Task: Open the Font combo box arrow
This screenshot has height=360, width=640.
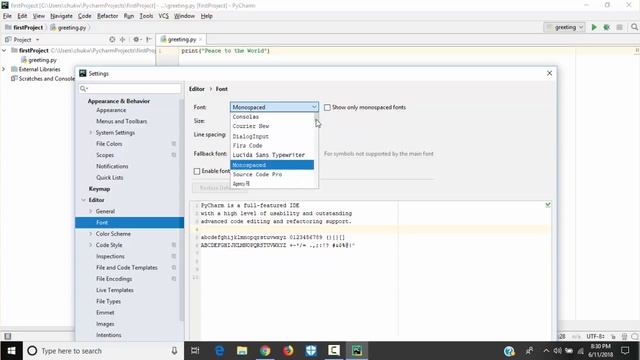Action: [314, 107]
